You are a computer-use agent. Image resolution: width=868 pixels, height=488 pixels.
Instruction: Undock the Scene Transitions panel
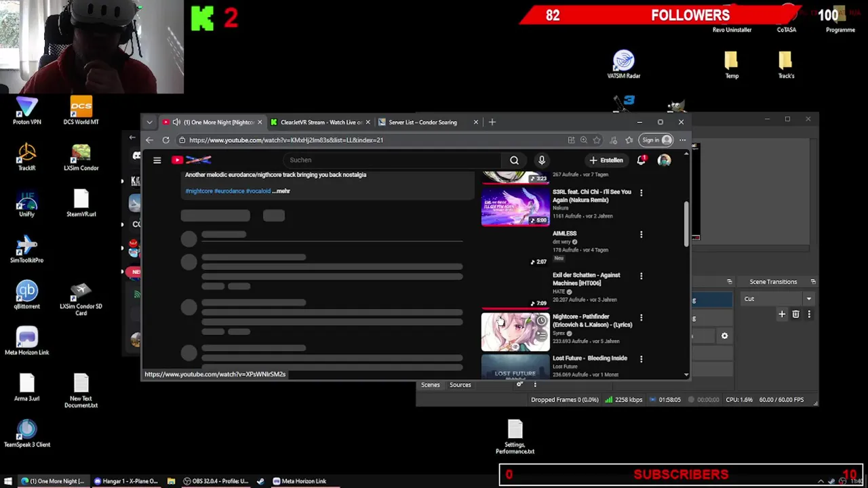[813, 282]
